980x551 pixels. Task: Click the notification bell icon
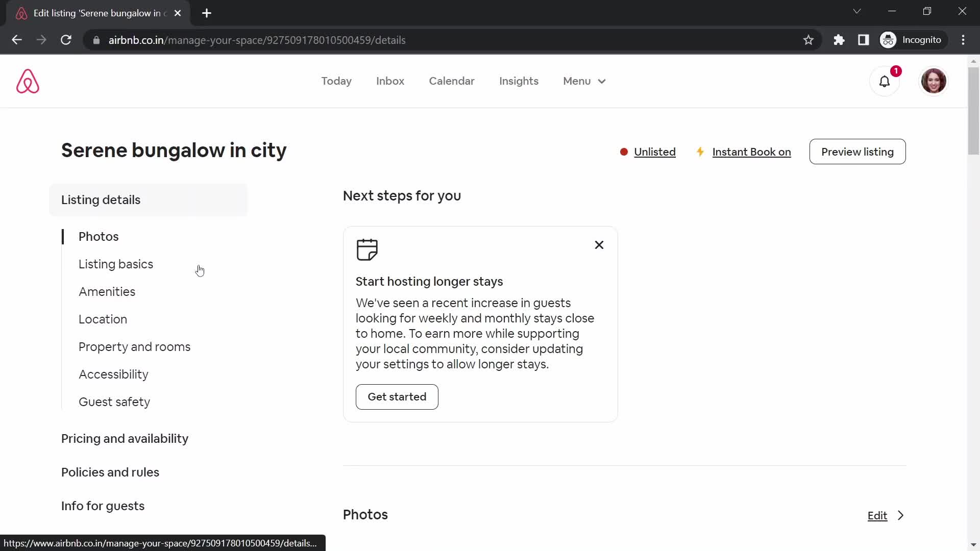tap(884, 81)
